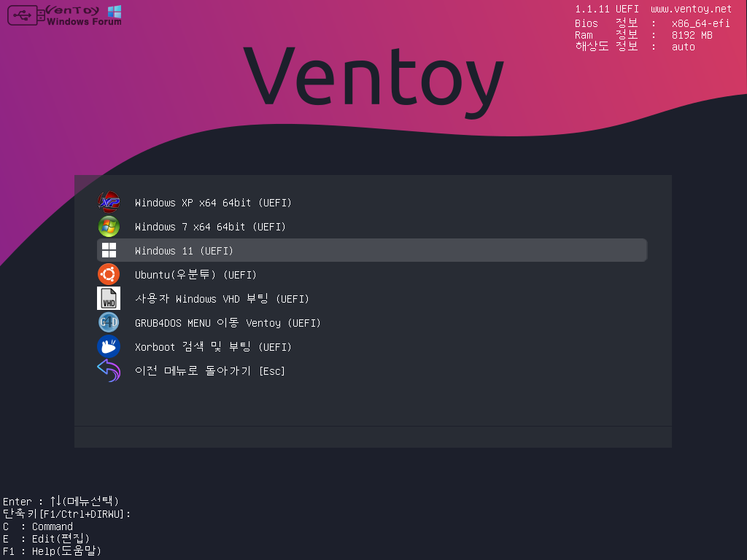747x560 pixels.
Task: Click the G4D GRUB4DOS icon
Action: click(109, 323)
